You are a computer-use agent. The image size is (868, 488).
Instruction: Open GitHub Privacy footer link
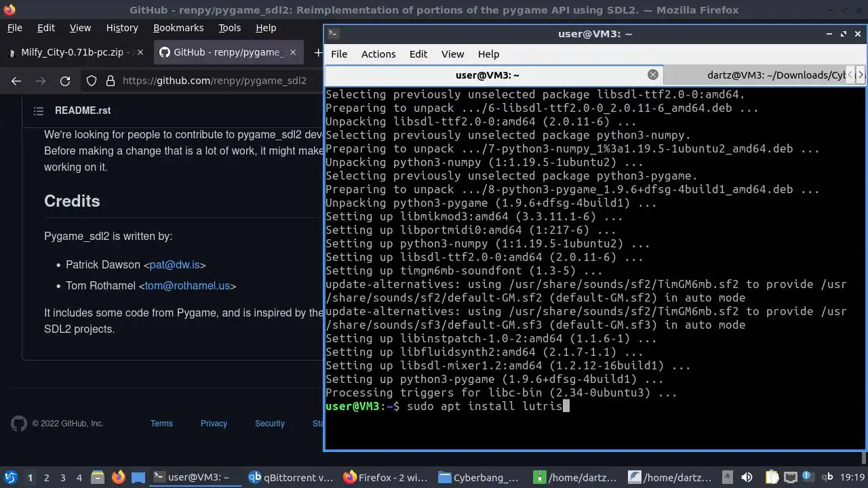tap(214, 424)
